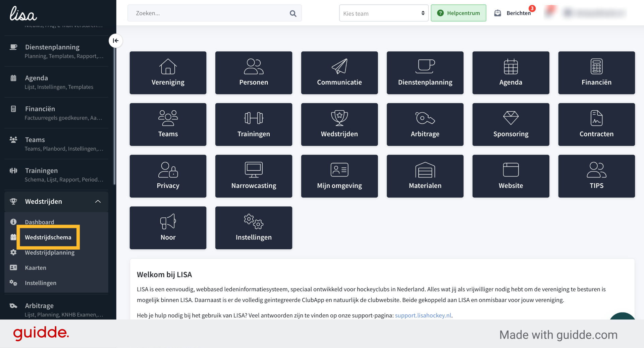
Task: Open the Agenda tile
Action: pos(511,72)
